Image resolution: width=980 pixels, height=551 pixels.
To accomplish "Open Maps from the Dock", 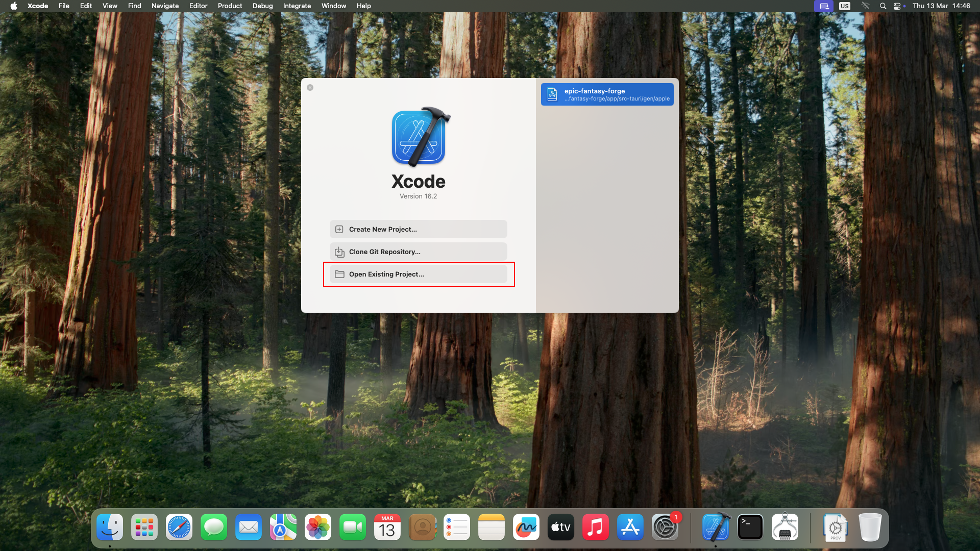I will [283, 527].
